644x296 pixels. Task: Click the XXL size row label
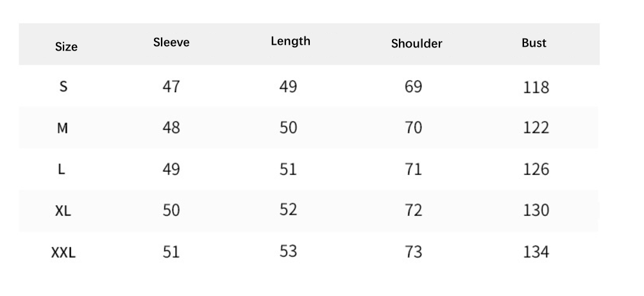coord(63,253)
